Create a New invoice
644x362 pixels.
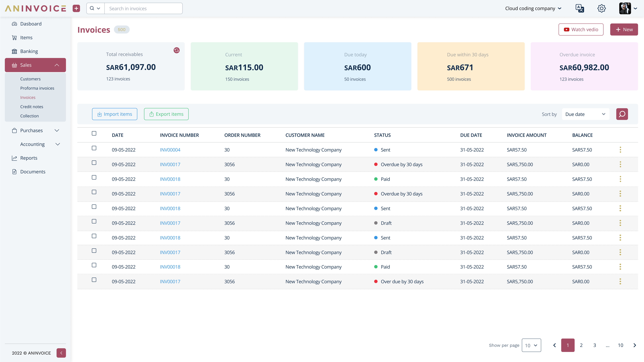(x=624, y=29)
